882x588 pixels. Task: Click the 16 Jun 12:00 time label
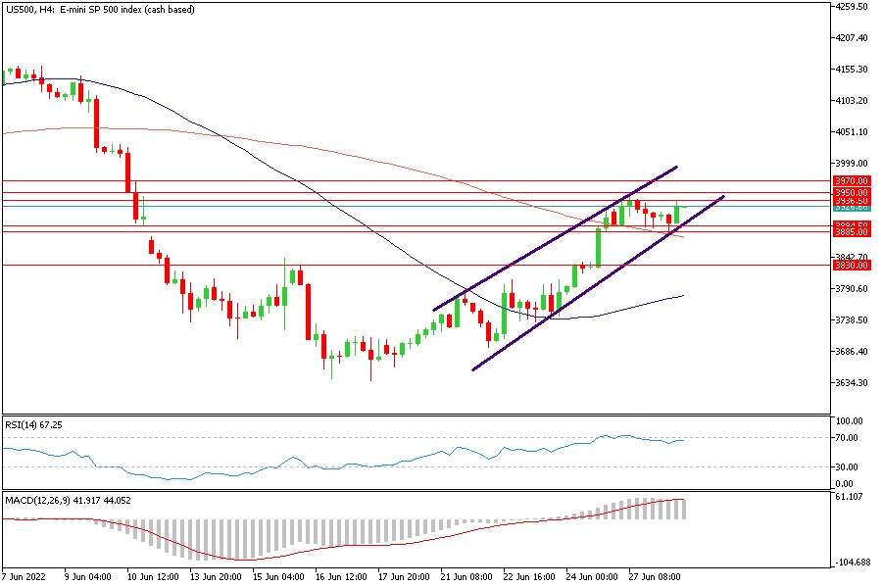point(340,576)
